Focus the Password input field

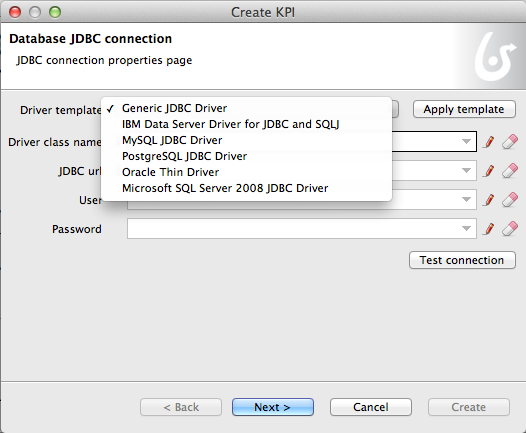click(x=302, y=229)
